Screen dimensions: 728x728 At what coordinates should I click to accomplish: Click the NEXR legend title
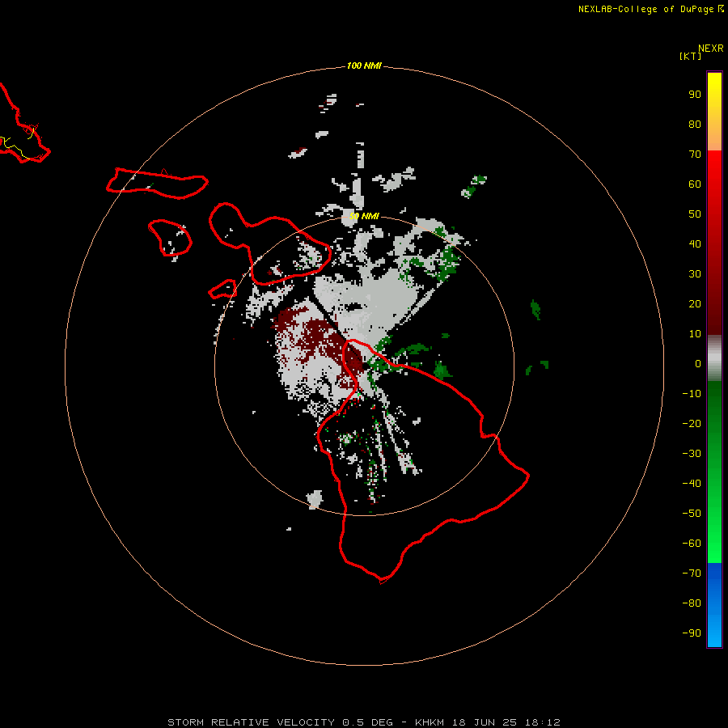tap(710, 49)
